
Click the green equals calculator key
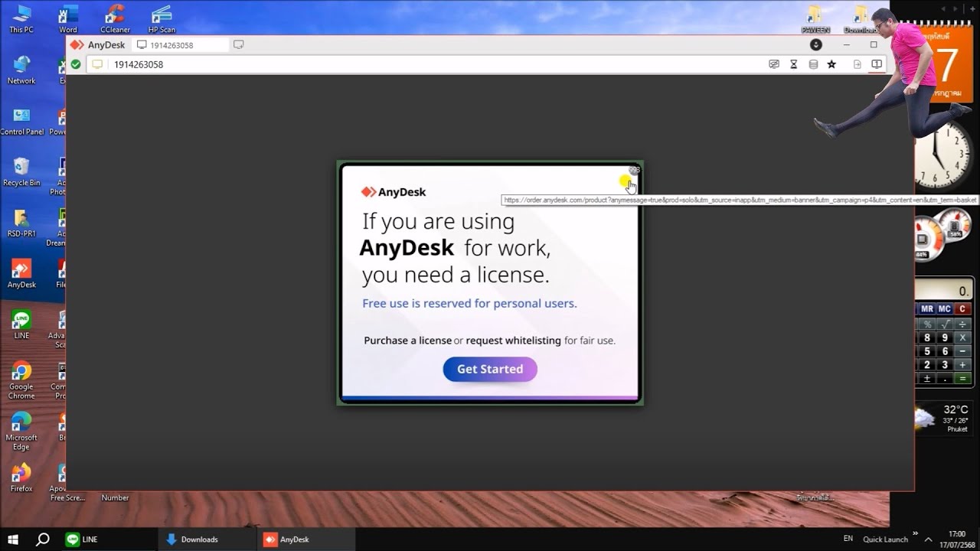point(963,379)
